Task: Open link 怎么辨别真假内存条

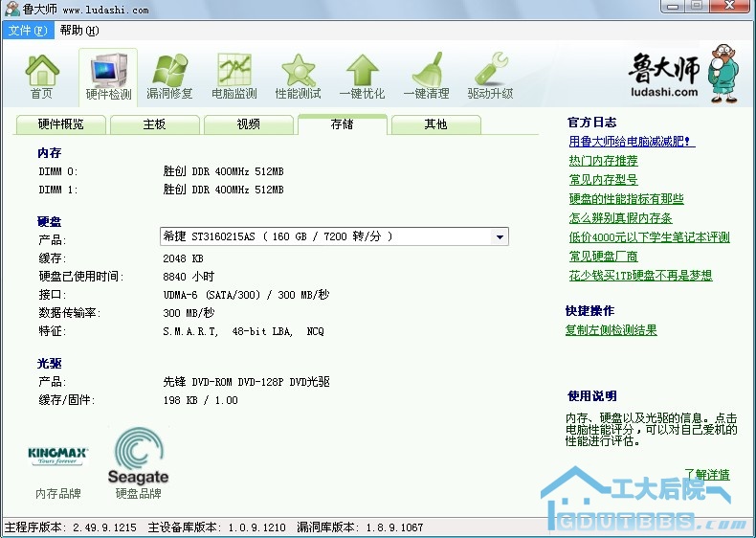Action: 620,218
